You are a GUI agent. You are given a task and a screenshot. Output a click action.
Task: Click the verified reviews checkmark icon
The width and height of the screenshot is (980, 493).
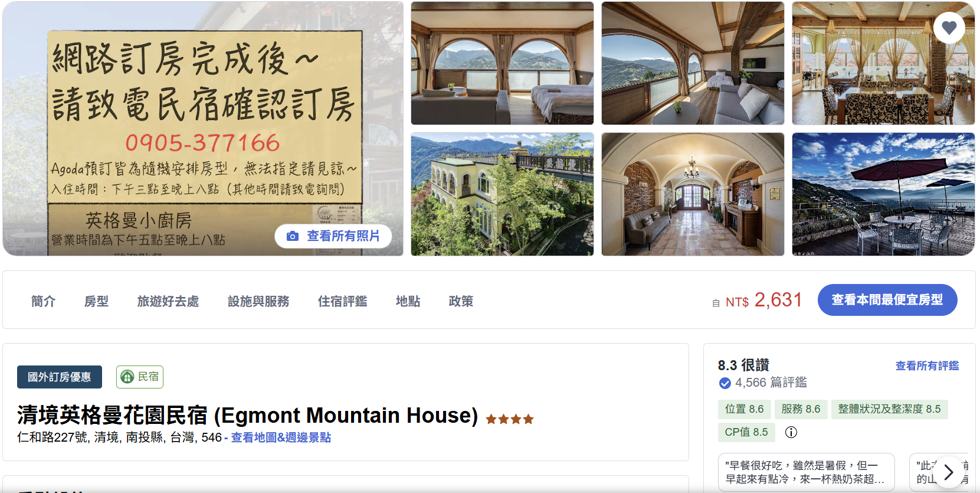click(x=725, y=383)
